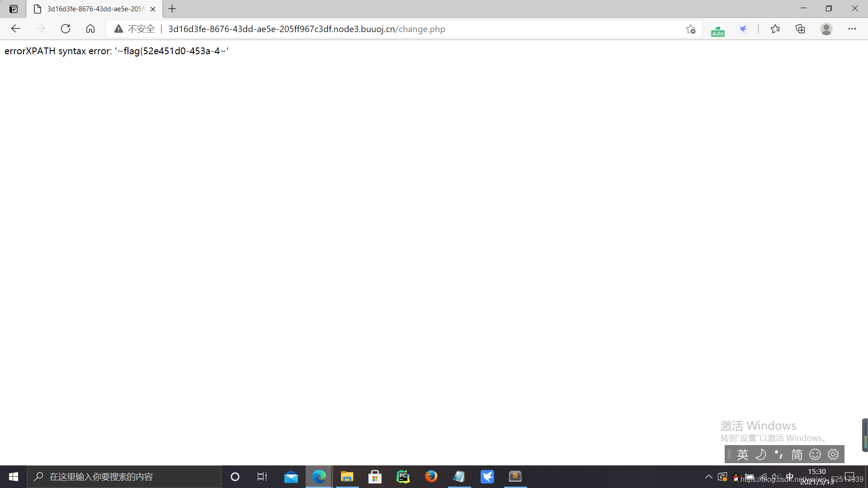Open the tab actions menu
Viewport: 868px width, 488px height.
(14, 9)
